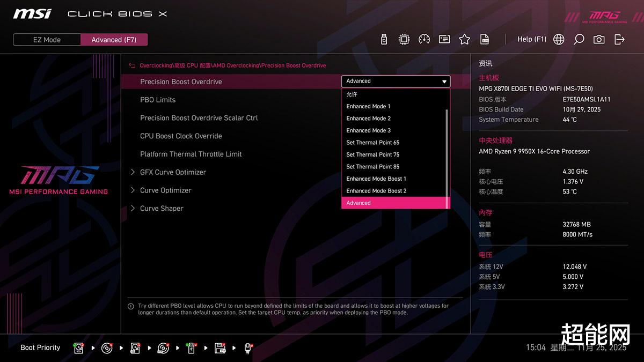Viewport: 644px width, 362px height.
Task: Choose Set Thermal Point 65
Action: (395, 143)
